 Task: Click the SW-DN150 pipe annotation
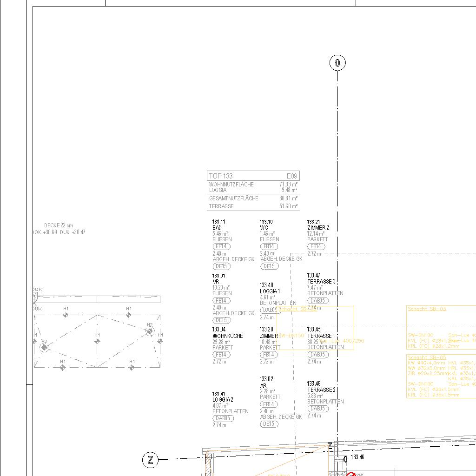291,336
